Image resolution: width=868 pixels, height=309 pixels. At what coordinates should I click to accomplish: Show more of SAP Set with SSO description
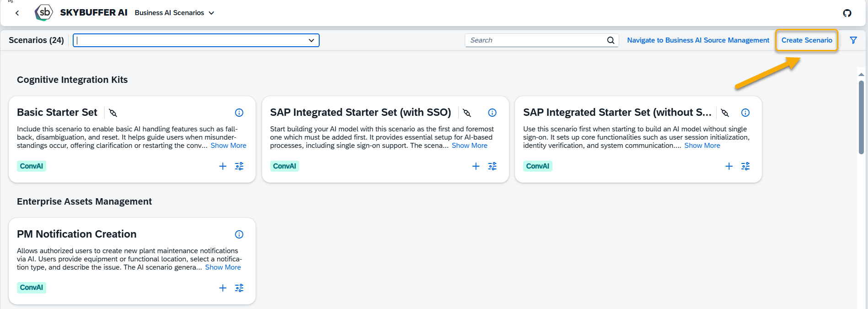point(470,146)
